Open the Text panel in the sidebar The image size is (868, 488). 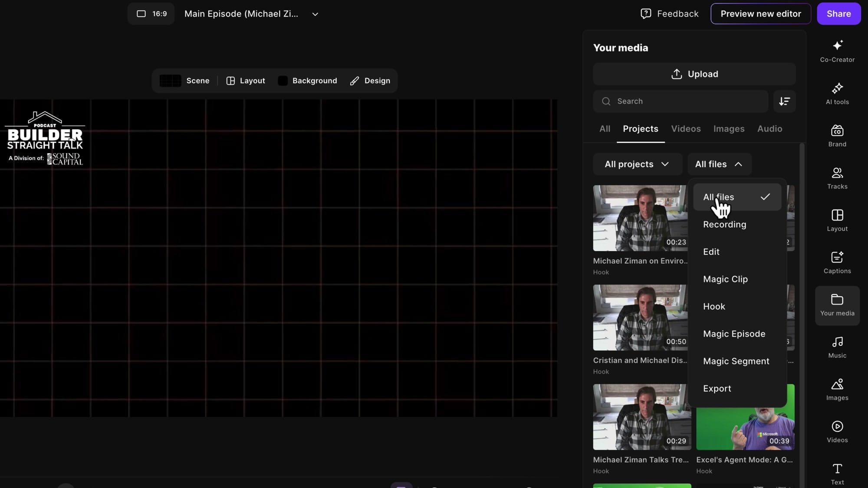(x=837, y=472)
